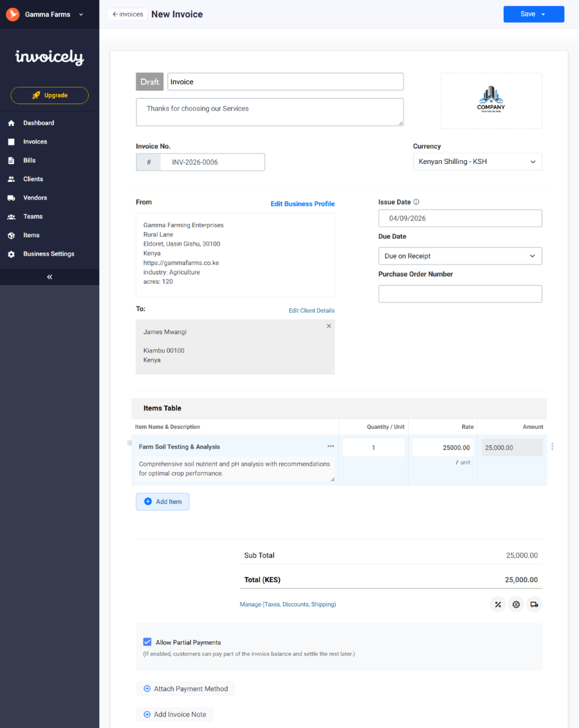Click the Gamma Farms orange logo
This screenshot has width=579, height=728.
[12, 14]
